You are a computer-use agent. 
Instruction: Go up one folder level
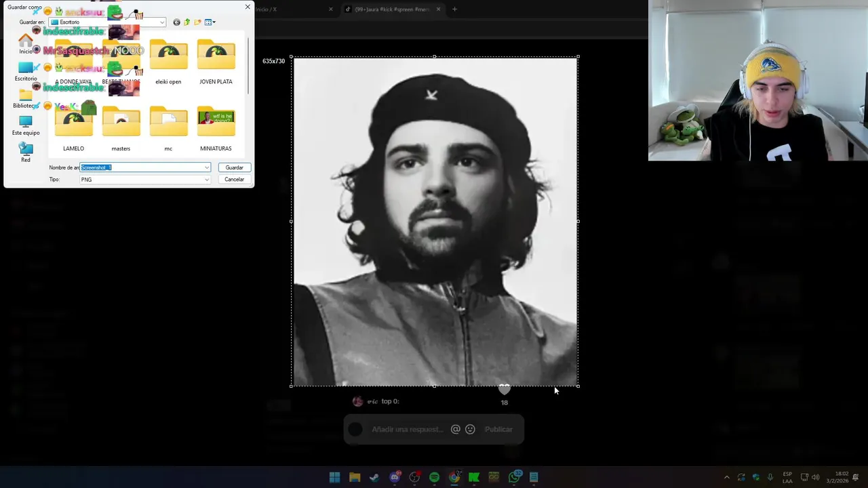[187, 22]
